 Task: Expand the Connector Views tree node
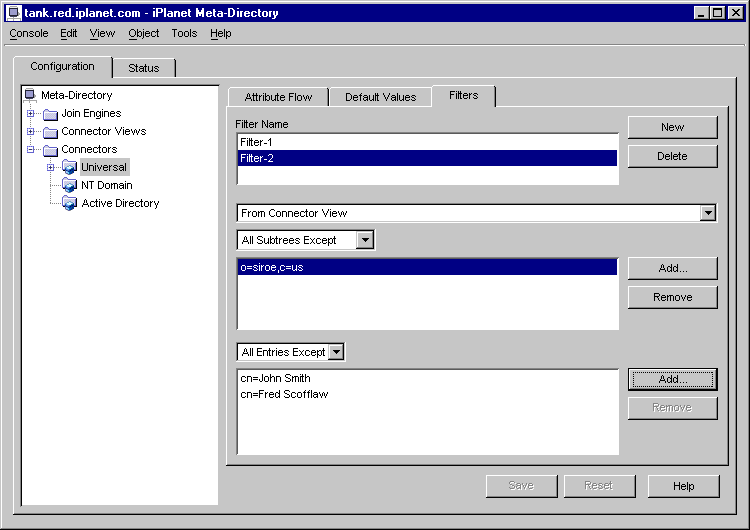(x=31, y=131)
